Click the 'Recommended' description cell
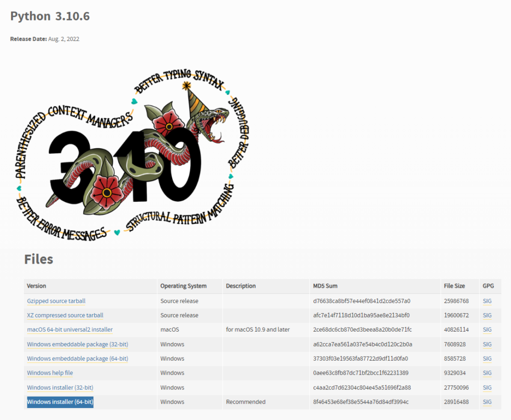The width and height of the screenshot is (511, 420). coord(246,402)
